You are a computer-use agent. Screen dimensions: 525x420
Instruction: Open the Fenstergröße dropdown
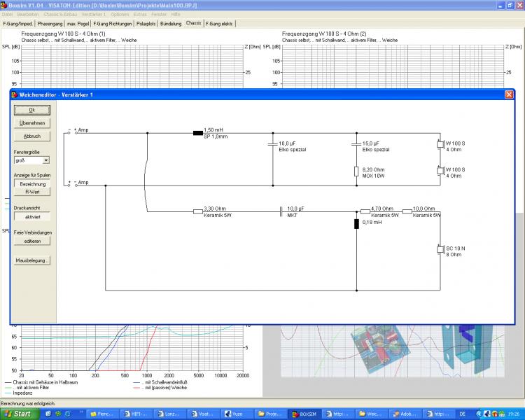(x=45, y=160)
